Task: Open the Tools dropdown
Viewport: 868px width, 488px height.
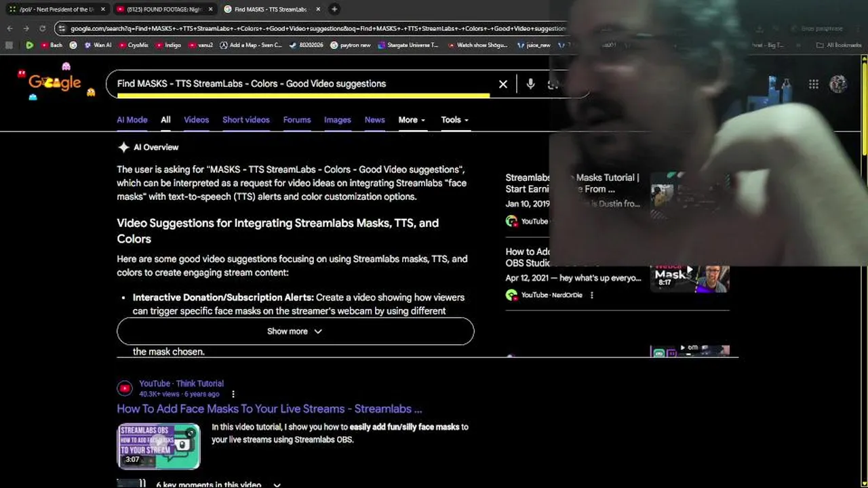Action: 454,120
